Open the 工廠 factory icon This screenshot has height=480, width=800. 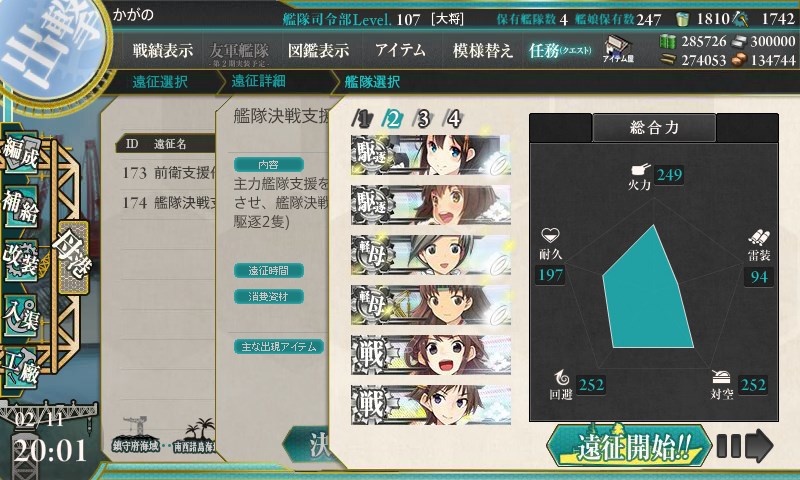click(x=20, y=366)
